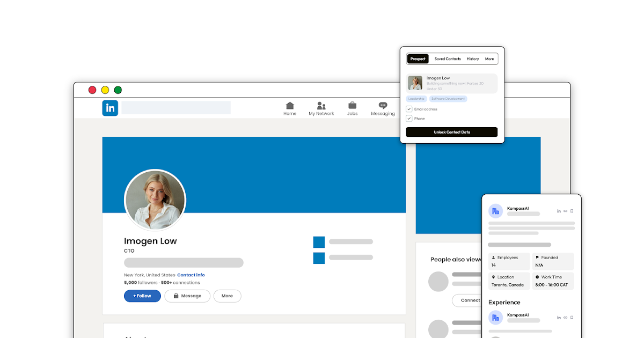
Task: Switch to the Prospect tab
Action: point(418,59)
